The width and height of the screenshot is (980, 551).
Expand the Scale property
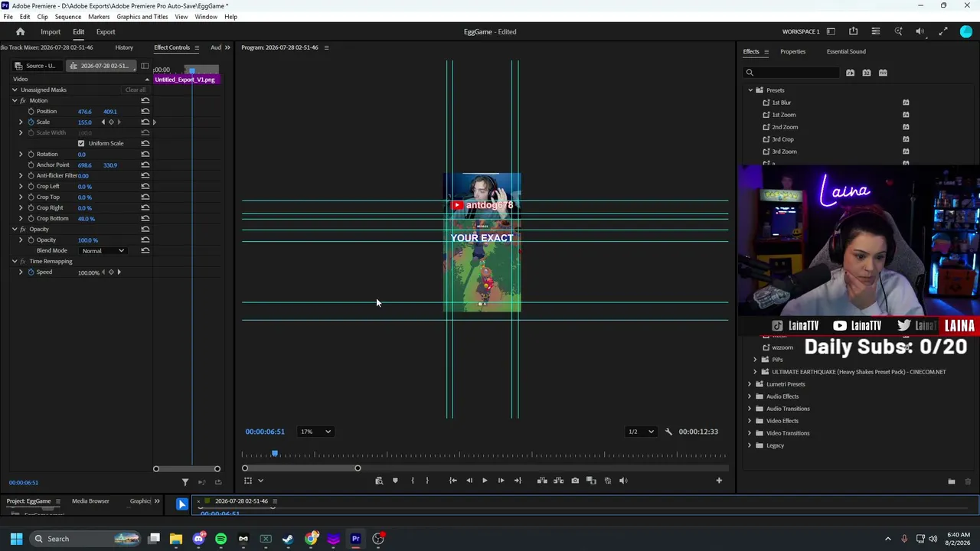(x=21, y=122)
